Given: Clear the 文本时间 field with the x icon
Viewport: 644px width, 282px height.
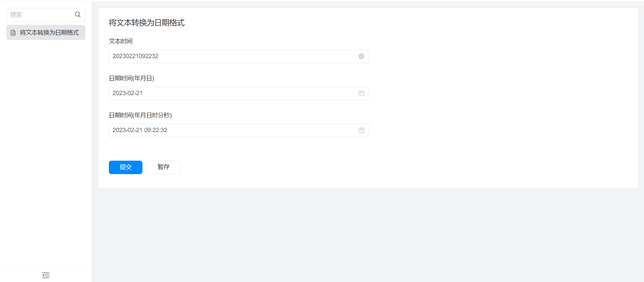Looking at the screenshot, I should point(361,56).
